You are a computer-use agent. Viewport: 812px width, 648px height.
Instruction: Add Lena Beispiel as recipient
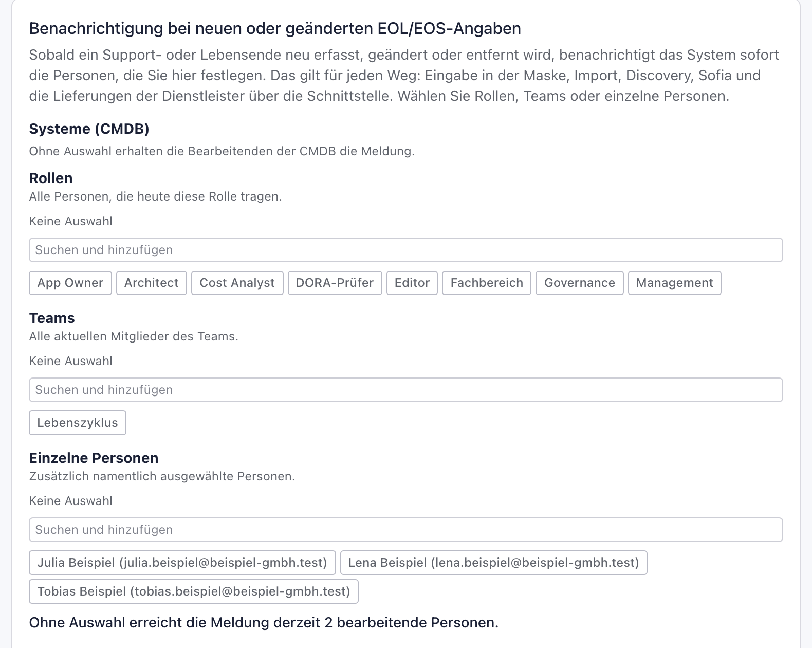494,563
